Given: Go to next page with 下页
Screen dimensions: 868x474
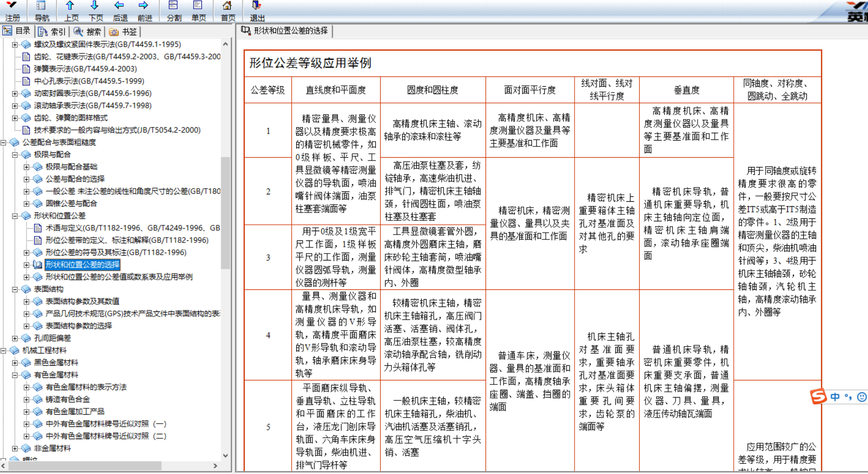Looking at the screenshot, I should 96,11.
